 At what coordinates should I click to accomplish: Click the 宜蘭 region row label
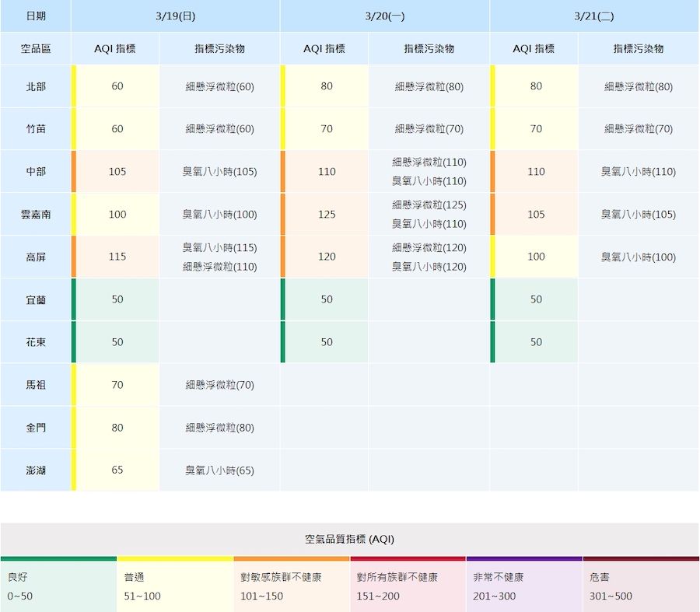pos(36,300)
